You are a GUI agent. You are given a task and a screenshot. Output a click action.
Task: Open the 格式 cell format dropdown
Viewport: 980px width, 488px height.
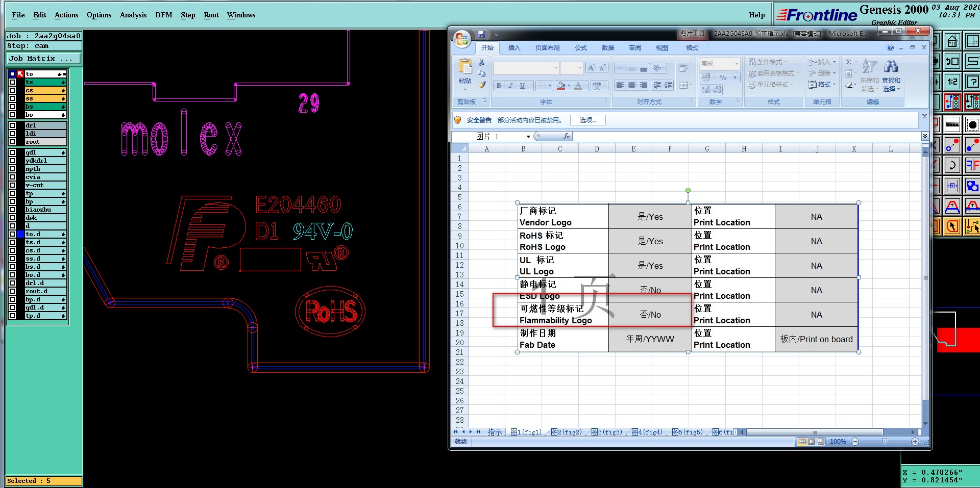click(822, 85)
